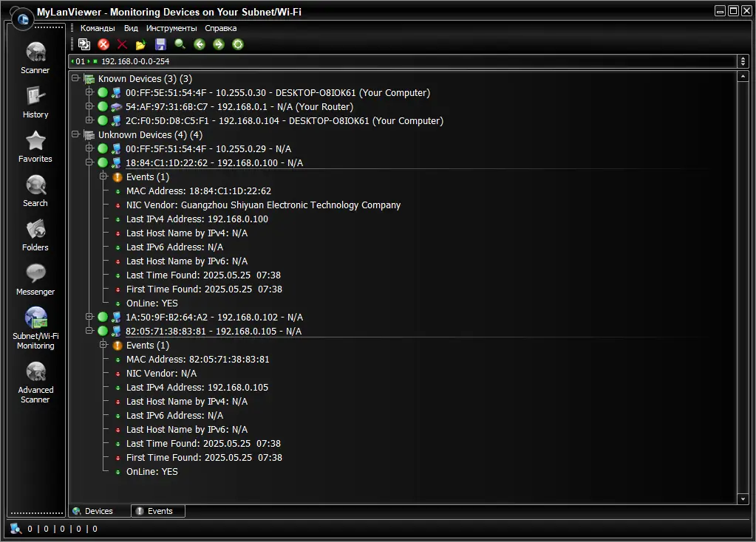Image resolution: width=756 pixels, height=542 pixels.
Task: Click the green back arrow icon
Action: [199, 44]
